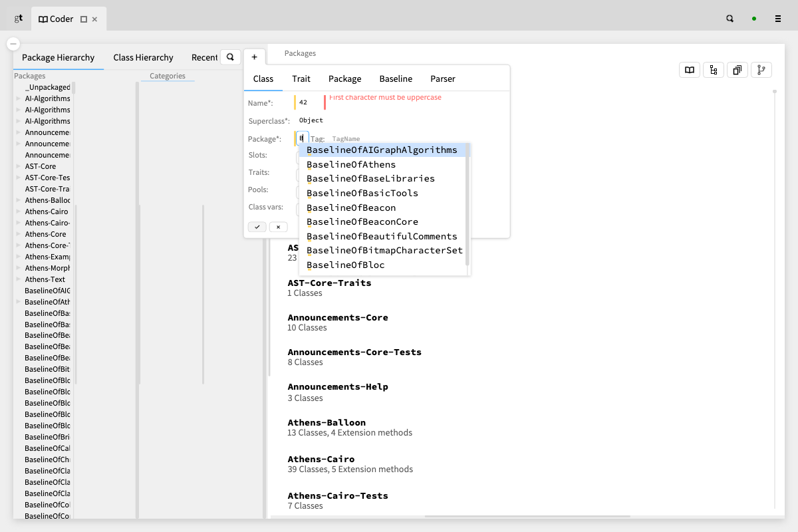Collapse the sidebar with the minus button
Screen dimensions: 798x532
click(x=13, y=44)
